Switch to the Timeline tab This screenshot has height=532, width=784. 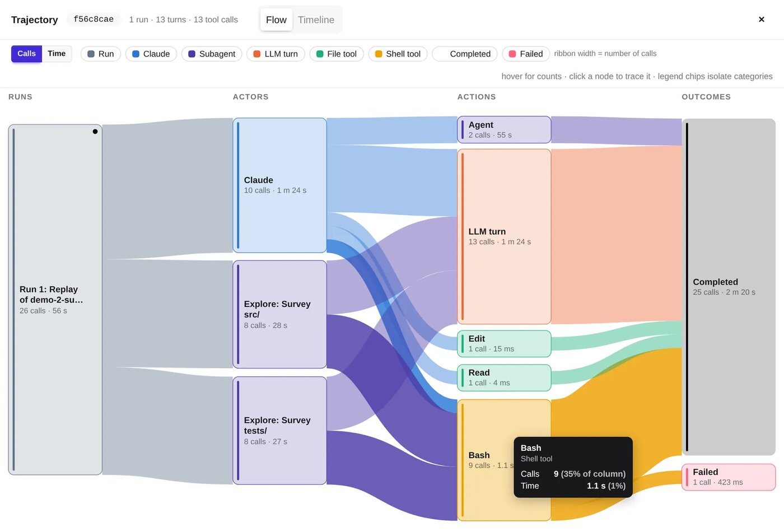(x=316, y=20)
